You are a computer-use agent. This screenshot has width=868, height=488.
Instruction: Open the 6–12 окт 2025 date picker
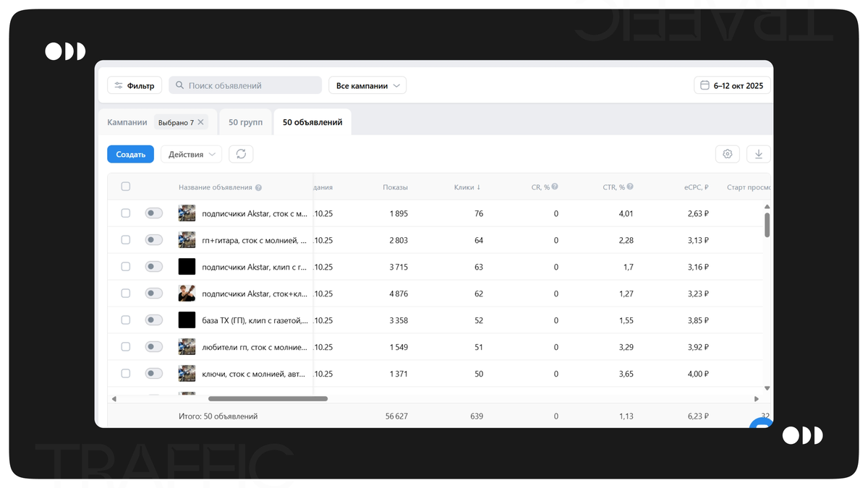tap(732, 85)
